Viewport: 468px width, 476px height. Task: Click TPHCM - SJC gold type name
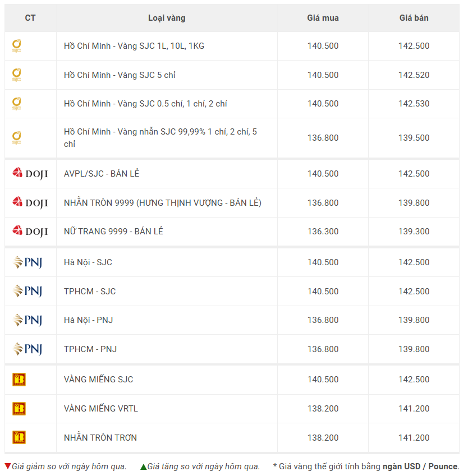[90, 292]
